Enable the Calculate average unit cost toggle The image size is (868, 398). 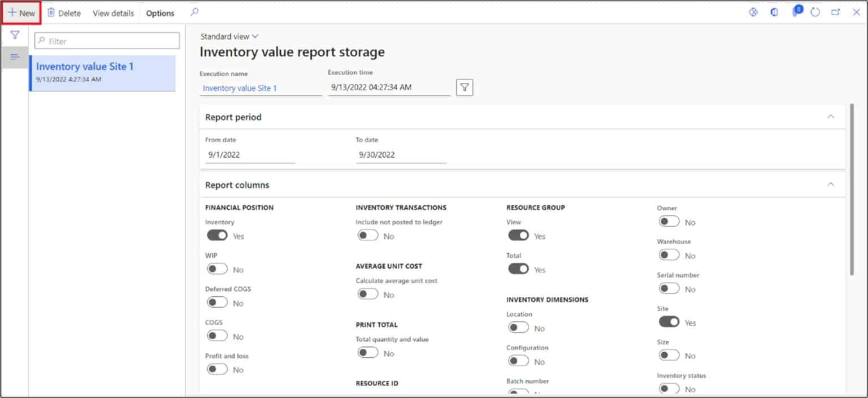[368, 293]
